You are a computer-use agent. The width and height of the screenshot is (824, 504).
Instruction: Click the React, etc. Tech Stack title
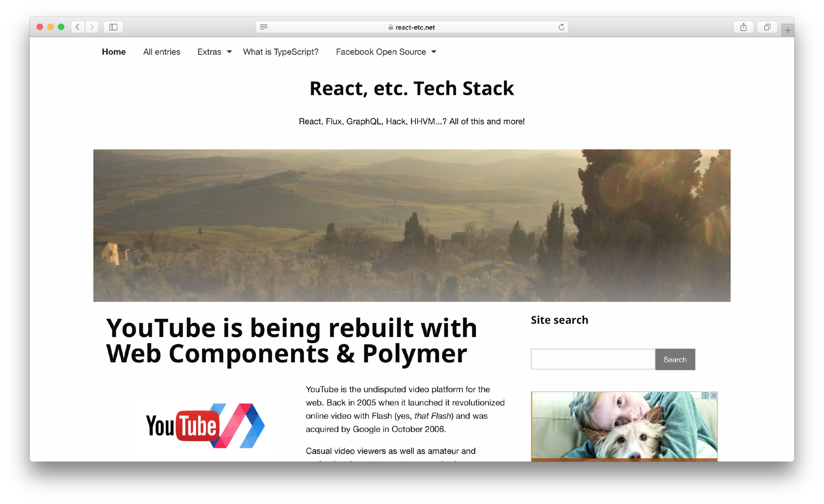click(412, 88)
